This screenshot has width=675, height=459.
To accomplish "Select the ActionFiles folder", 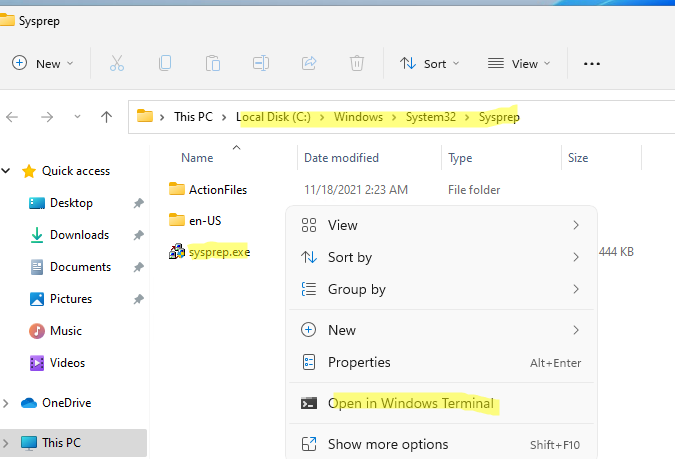I will 218,190.
